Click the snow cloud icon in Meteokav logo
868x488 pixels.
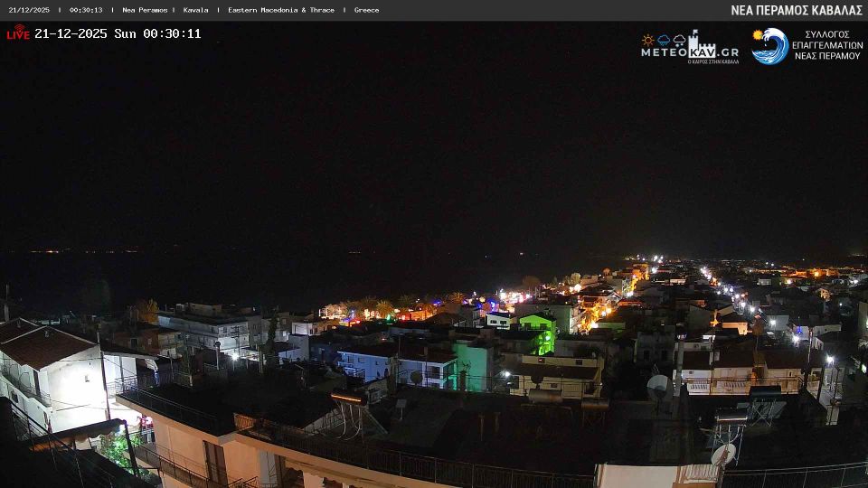pos(678,40)
